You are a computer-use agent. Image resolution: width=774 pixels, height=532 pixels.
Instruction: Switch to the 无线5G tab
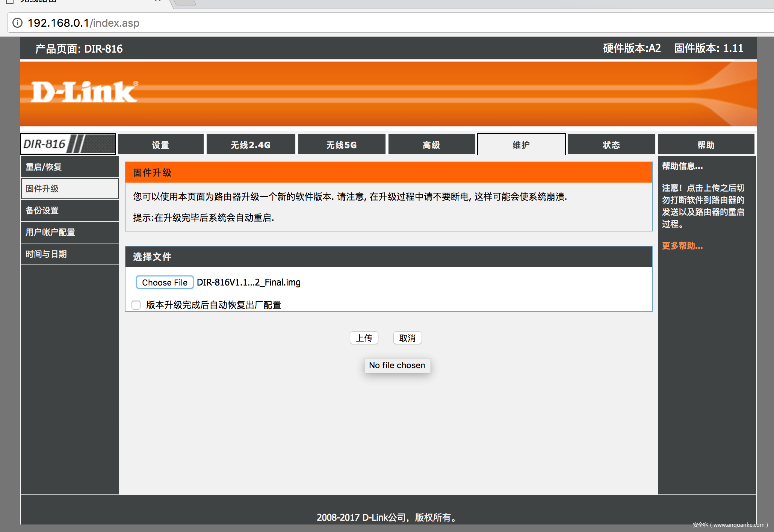tap(342, 145)
